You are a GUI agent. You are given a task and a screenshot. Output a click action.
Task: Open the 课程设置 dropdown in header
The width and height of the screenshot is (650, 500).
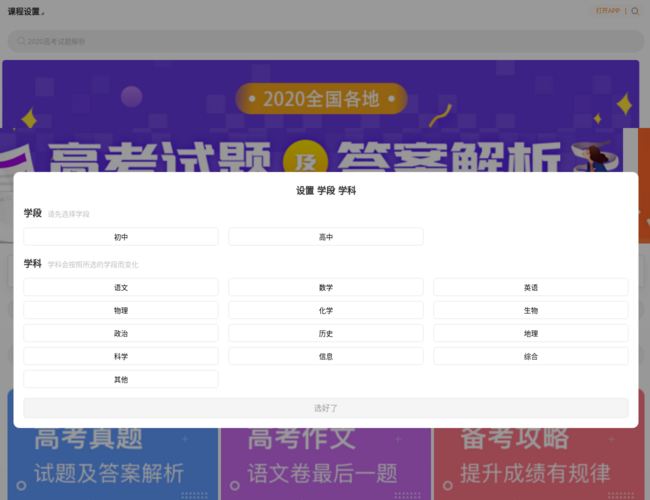26,12
